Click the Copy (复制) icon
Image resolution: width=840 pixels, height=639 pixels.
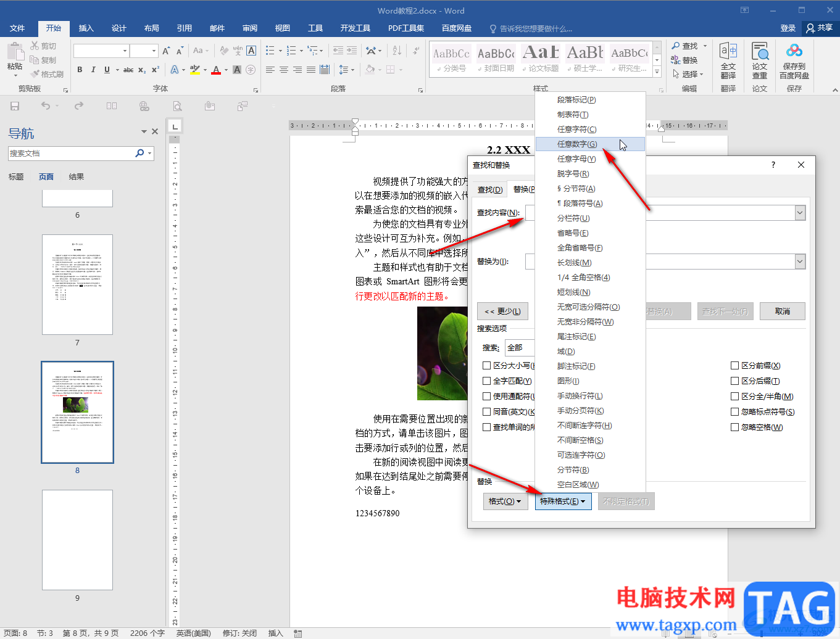[35, 60]
